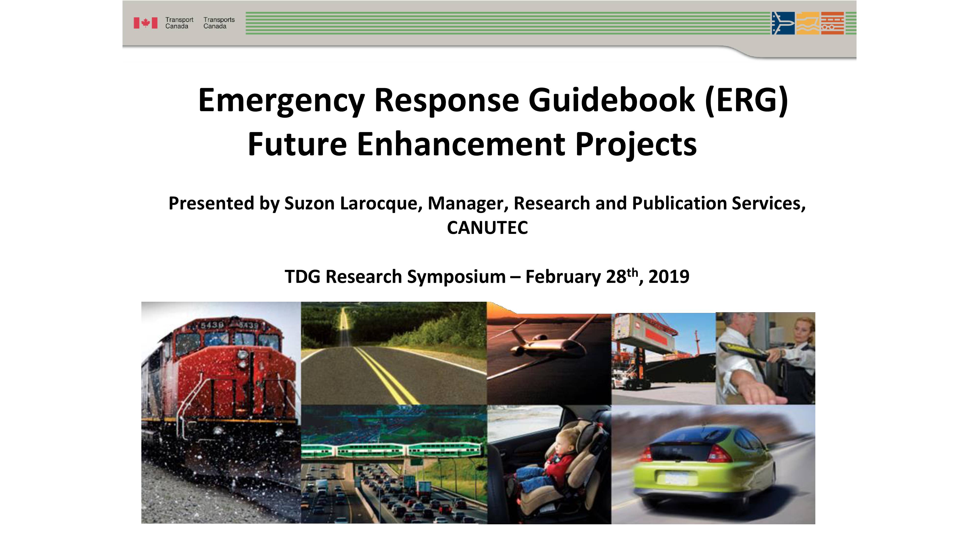Viewport: 980px width, 551px height.
Task: Click the child in car seat photo
Action: 549,464
